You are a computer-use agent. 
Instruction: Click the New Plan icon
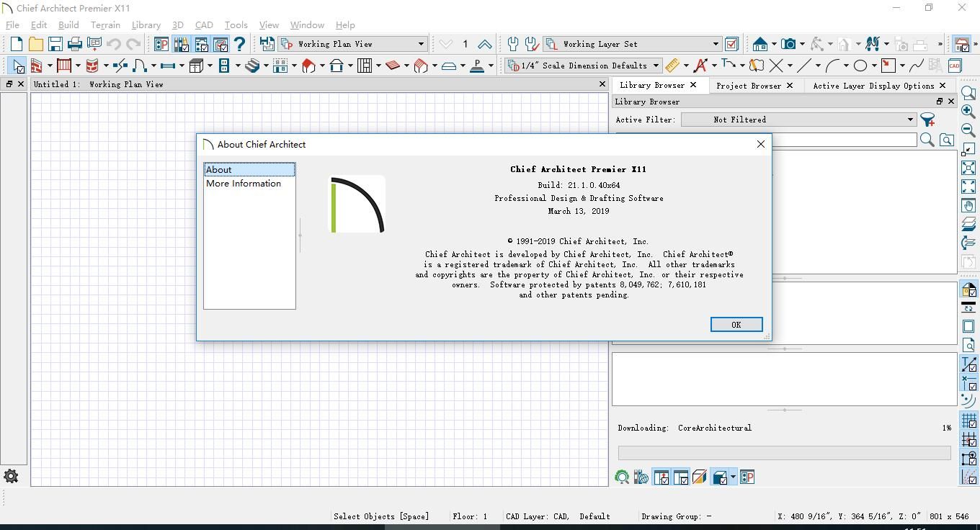tap(16, 44)
